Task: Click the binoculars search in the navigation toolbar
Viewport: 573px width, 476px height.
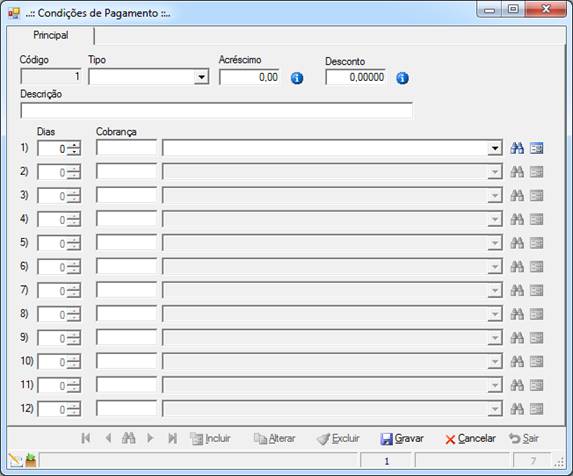Action: coord(129,438)
